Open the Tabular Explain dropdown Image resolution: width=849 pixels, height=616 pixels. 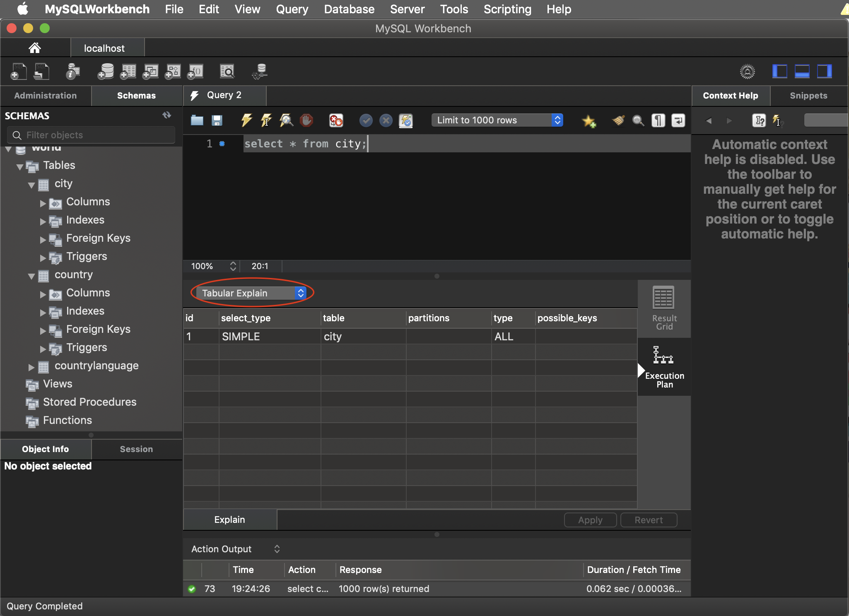point(251,293)
